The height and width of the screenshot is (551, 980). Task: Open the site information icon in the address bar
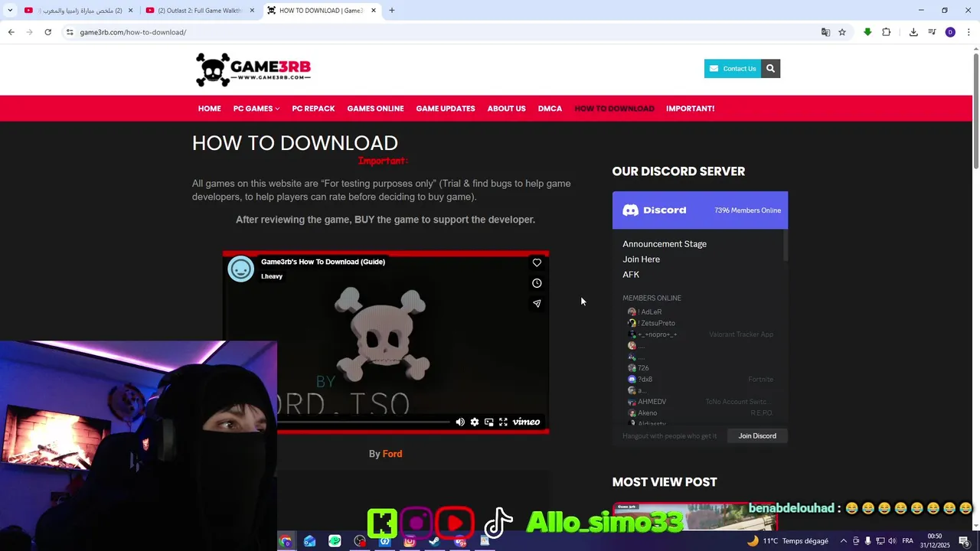click(70, 32)
